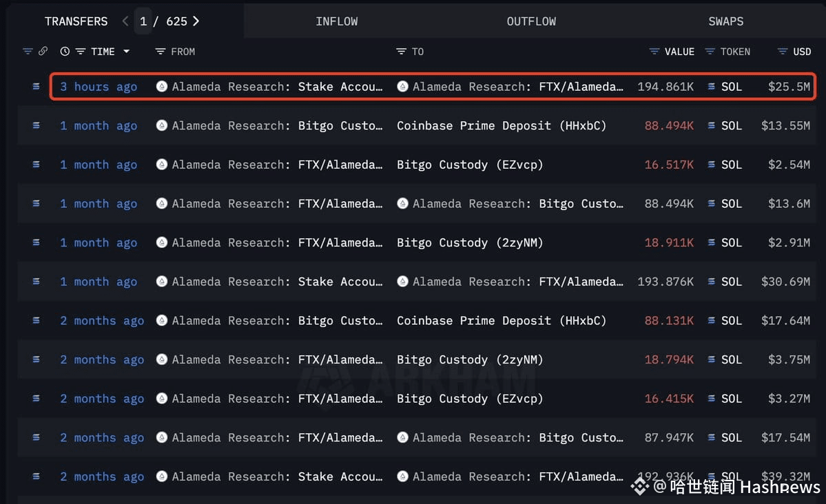Click the page number input field
This screenshot has width=826, height=504.
[x=143, y=21]
